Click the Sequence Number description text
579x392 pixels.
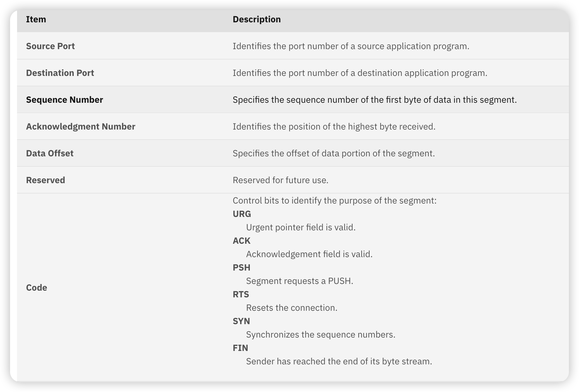pos(375,100)
